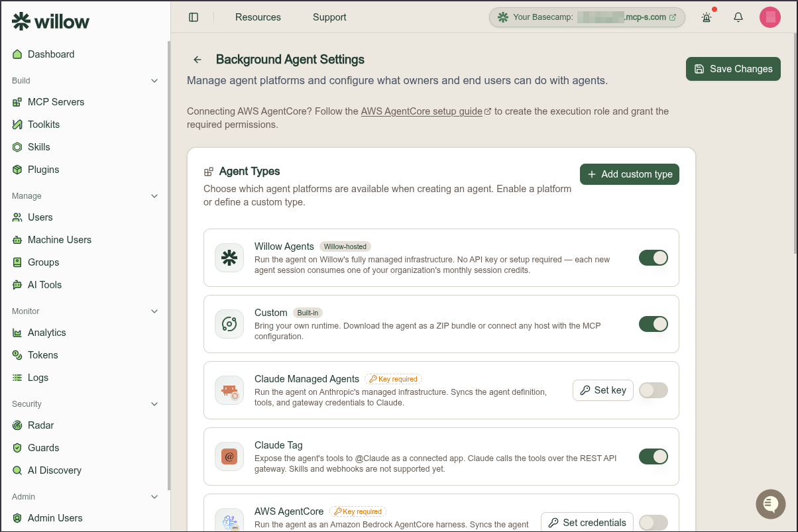Click the alert siren icon
798x532 pixels.
(x=707, y=17)
